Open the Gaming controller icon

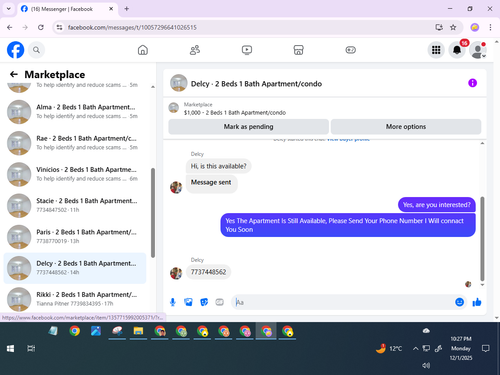(350, 50)
